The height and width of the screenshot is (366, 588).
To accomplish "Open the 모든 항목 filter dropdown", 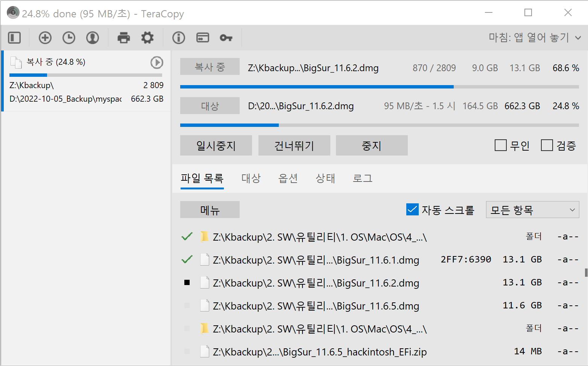I will 532,209.
